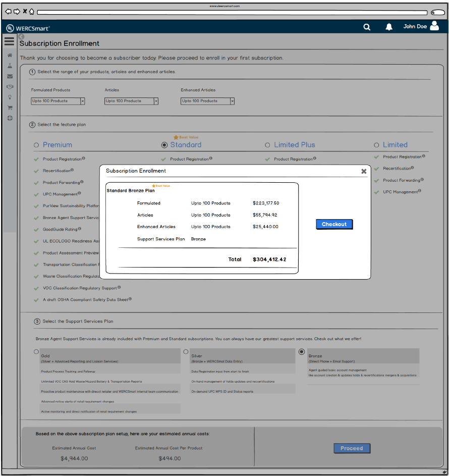The height and width of the screenshot is (476, 449).
Task: Open the hamburger menu in the sidebar
Action: pyautogui.click(x=9, y=41)
